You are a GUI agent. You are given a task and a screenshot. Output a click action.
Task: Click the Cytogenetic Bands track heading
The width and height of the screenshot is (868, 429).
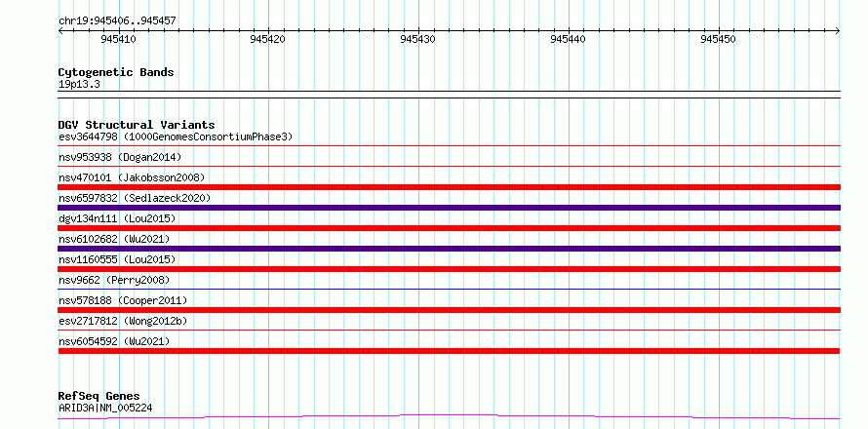(x=116, y=72)
